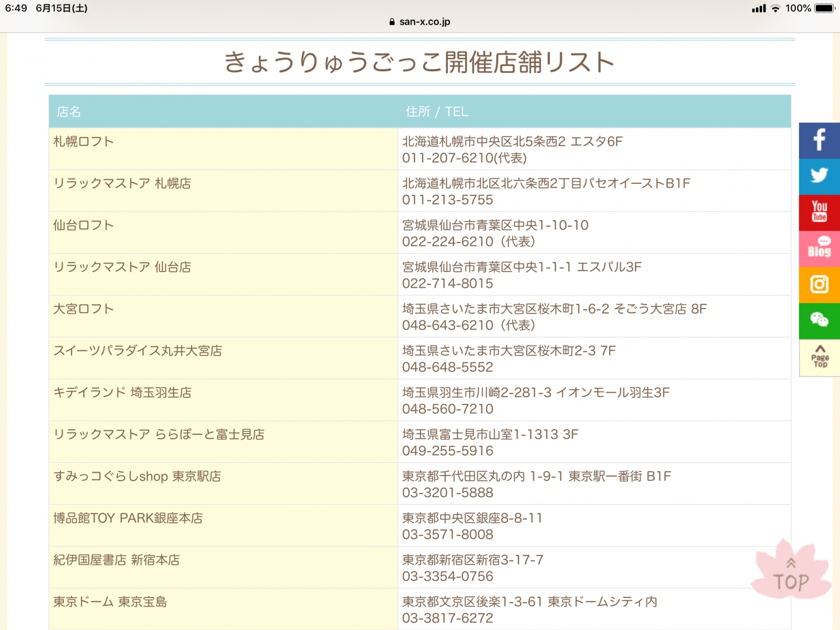The width and height of the screenshot is (840, 630).
Task: Tap phone number 022-224-6210（代表）
Action: [x=469, y=241]
